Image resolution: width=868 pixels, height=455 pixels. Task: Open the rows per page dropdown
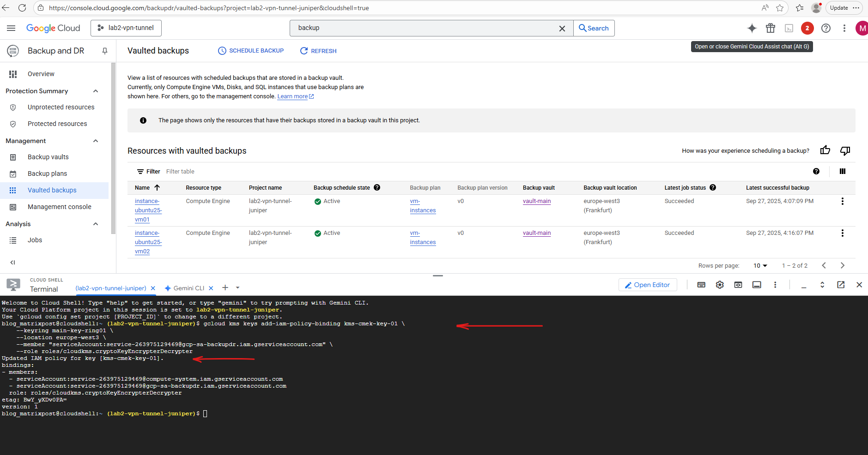760,265
